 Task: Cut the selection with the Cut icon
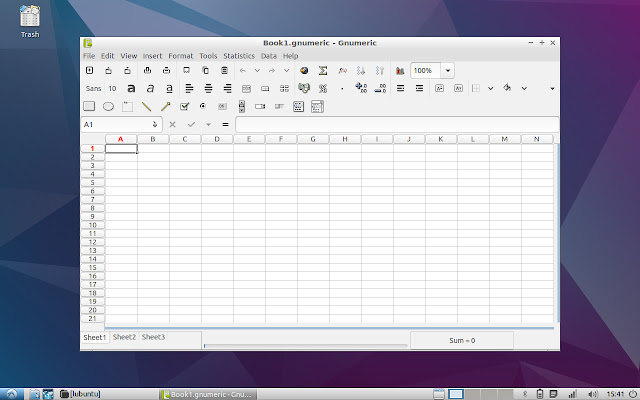[186, 70]
